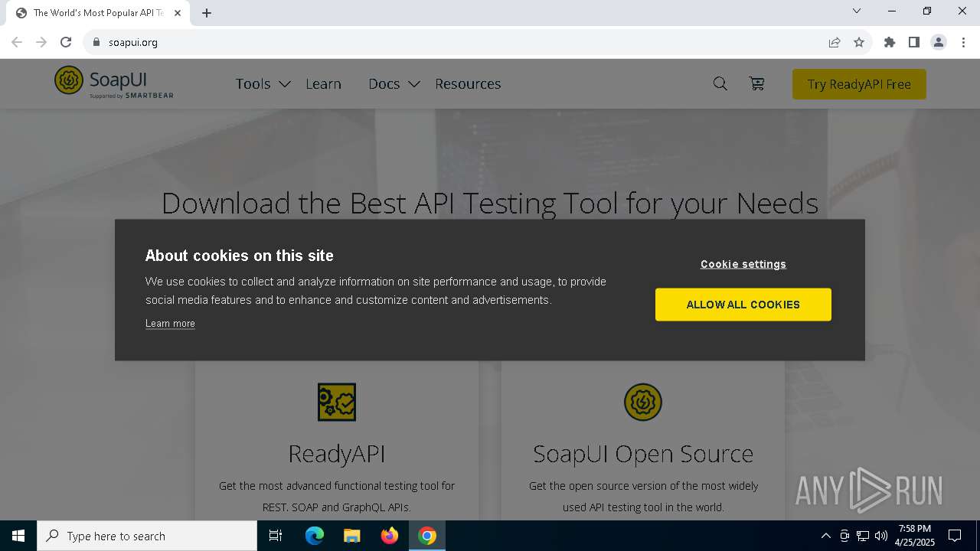Screen dimensions: 980x551
Task: Select the World's Most Popular API tab
Action: (x=96, y=13)
